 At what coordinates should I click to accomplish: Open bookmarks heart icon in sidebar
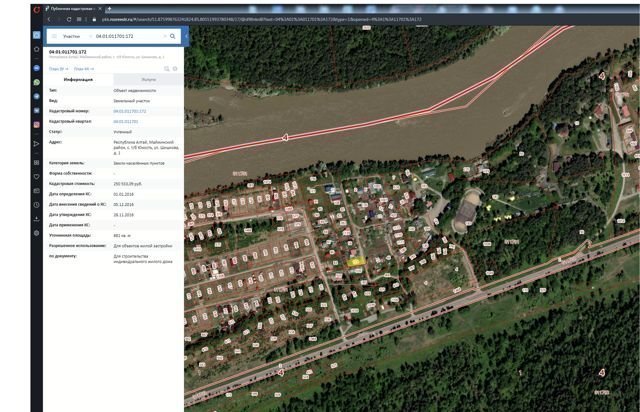coord(36,176)
